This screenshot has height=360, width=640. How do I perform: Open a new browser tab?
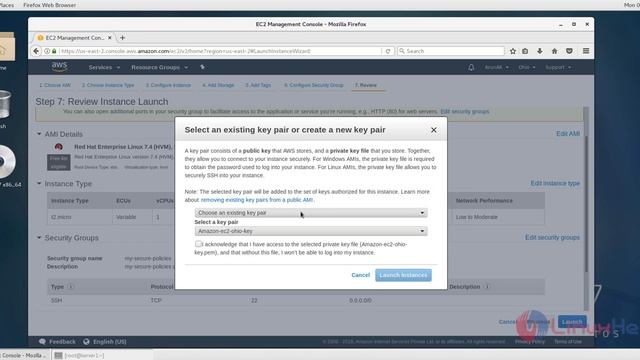122,38
